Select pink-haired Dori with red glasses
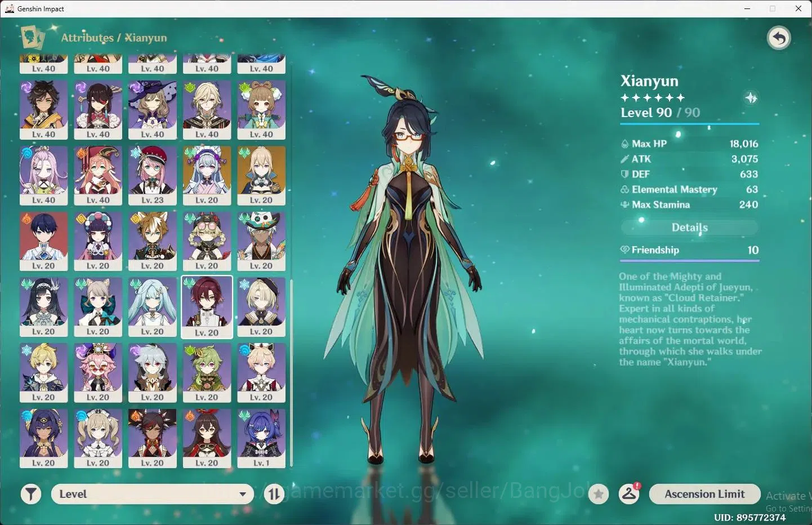The image size is (812, 525). coord(98,373)
